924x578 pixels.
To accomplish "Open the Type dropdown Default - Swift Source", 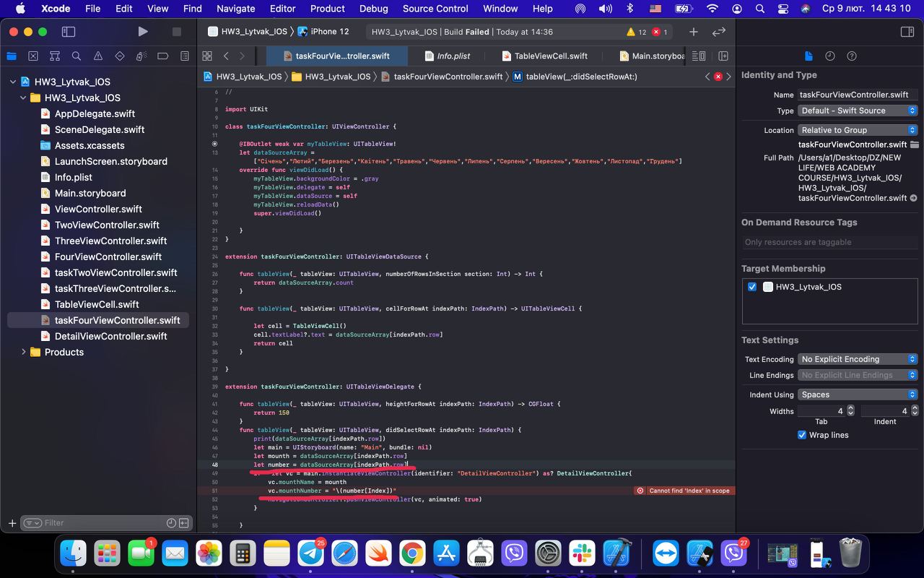I will (x=858, y=111).
